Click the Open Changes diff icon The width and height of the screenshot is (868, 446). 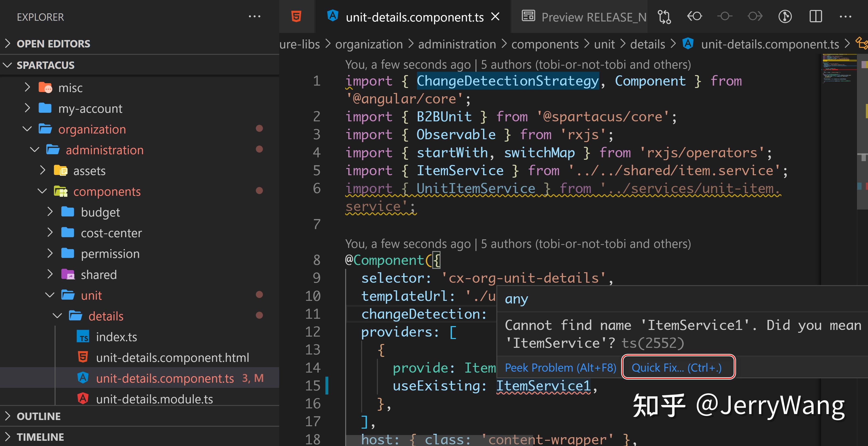pyautogui.click(x=664, y=16)
